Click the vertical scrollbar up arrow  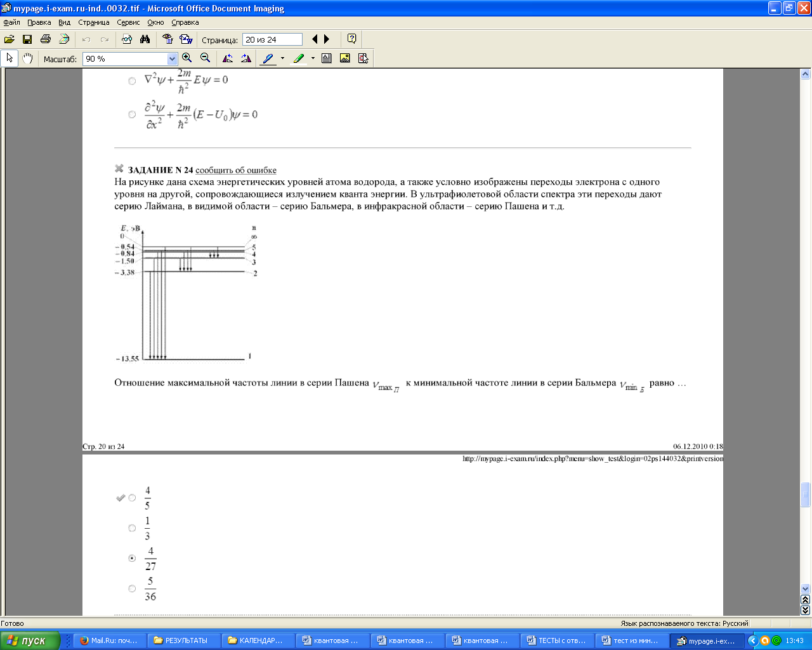pyautogui.click(x=806, y=74)
